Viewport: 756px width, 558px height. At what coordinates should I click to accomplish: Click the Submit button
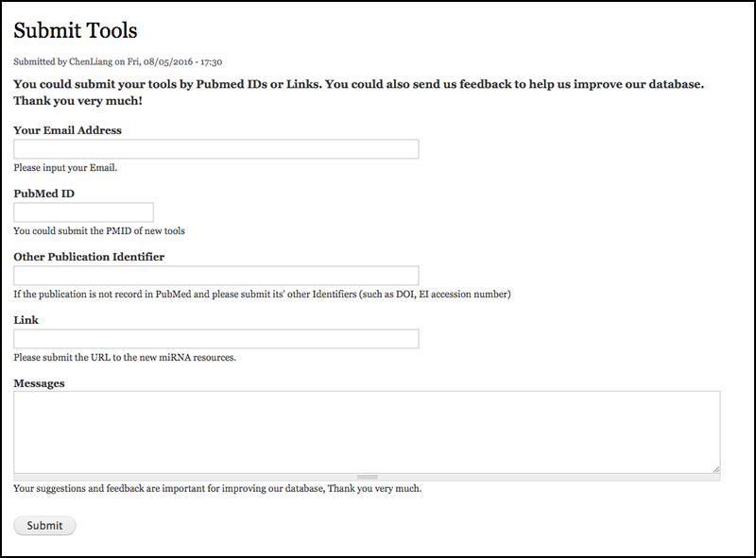(44, 525)
